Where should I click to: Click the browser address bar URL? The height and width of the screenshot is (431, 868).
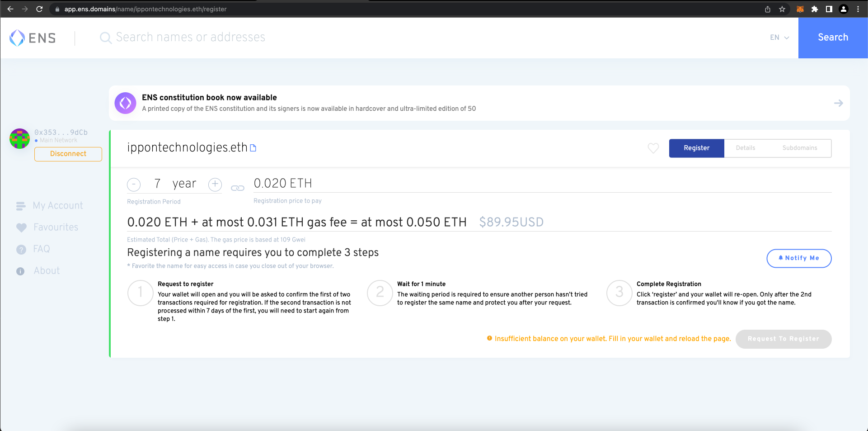click(145, 9)
